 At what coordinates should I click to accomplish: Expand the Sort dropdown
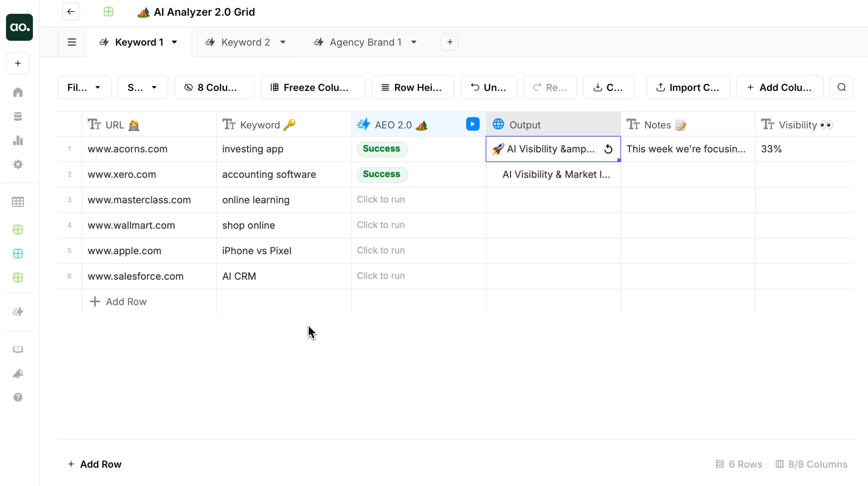pos(143,87)
